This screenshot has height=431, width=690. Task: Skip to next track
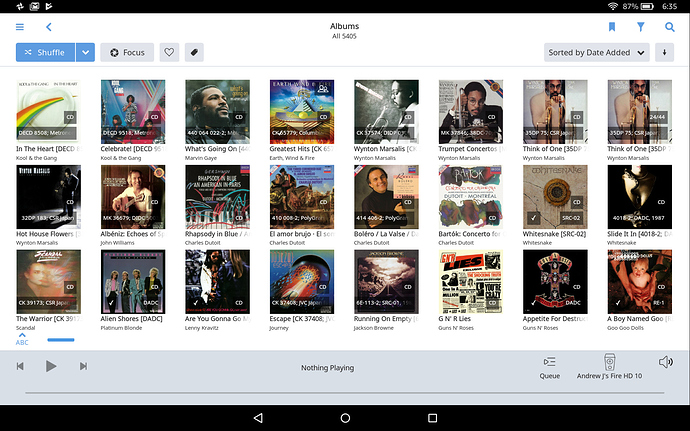coord(83,366)
